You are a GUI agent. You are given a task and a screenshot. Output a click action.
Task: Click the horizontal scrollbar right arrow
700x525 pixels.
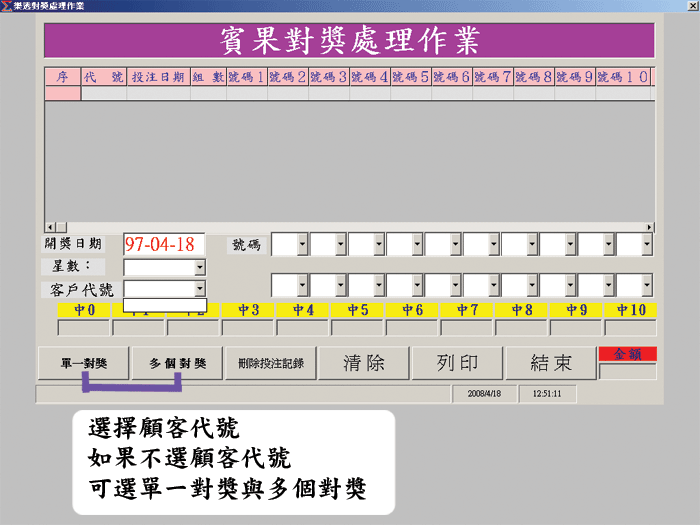click(x=649, y=227)
